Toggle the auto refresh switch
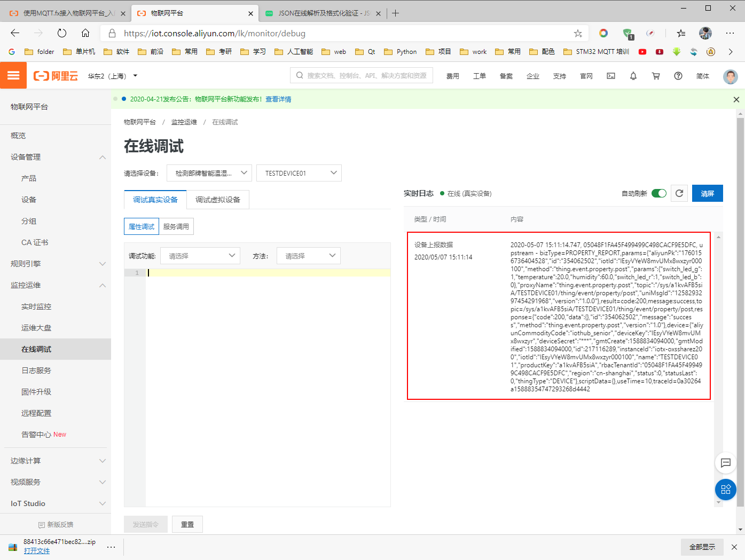The width and height of the screenshot is (745, 560). coord(659,193)
